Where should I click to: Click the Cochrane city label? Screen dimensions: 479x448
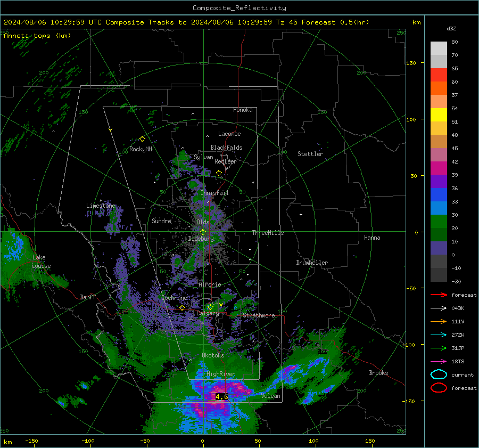tap(174, 298)
